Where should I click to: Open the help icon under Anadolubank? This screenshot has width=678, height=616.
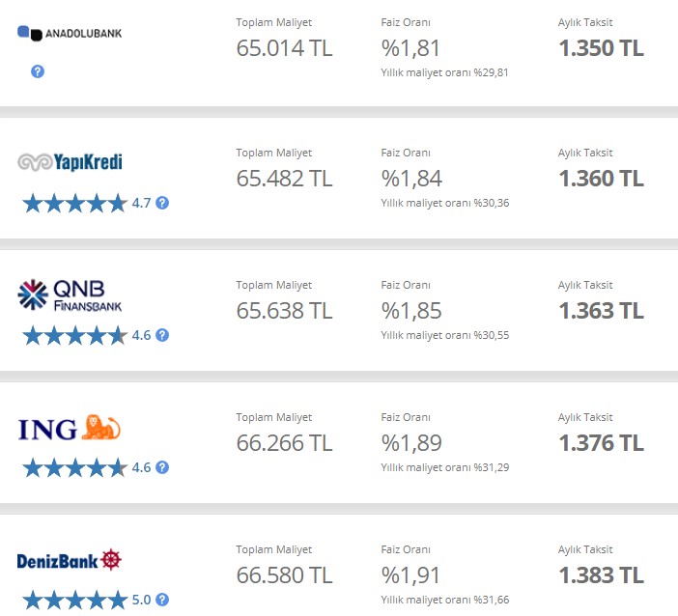pyautogui.click(x=38, y=71)
